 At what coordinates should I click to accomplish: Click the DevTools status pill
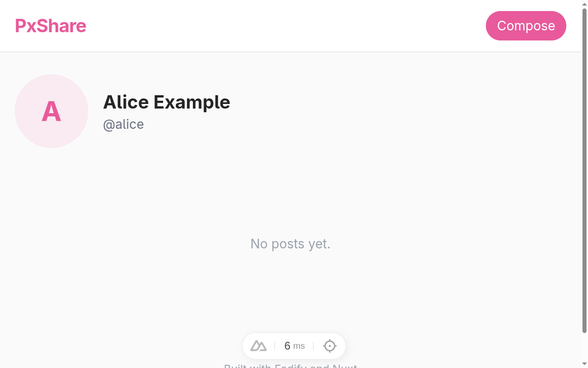[x=294, y=345]
